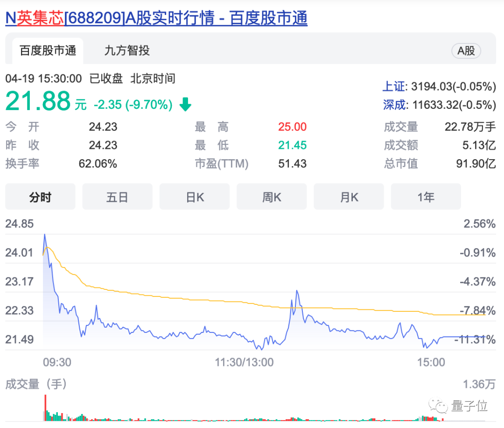Select the 分时 chart tab

tap(40, 196)
